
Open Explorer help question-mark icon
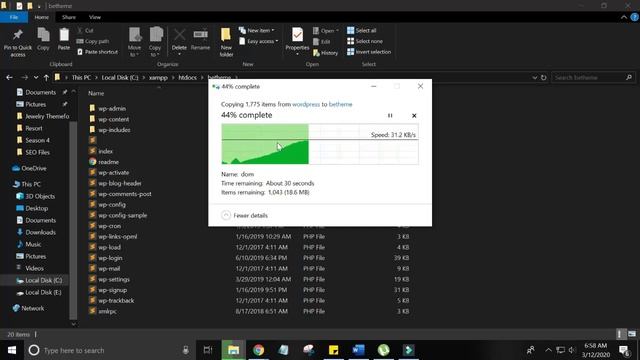[x=635, y=17]
